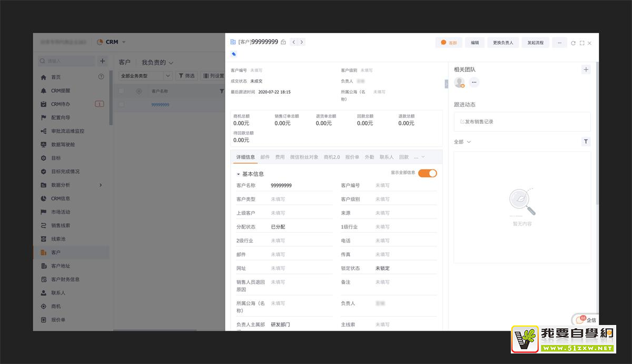
Task: Click the lock icon next to 99999999
Action: pyautogui.click(x=283, y=42)
